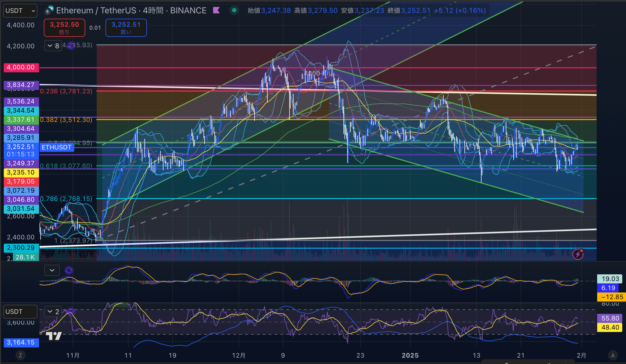The image size is (626, 364).
Task: Click the 2月 date on time axis
Action: tap(582, 355)
